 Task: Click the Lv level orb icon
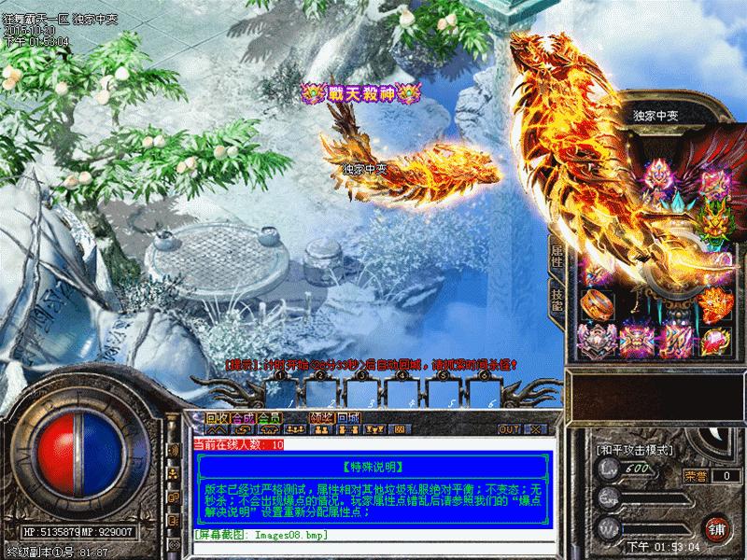point(608,469)
